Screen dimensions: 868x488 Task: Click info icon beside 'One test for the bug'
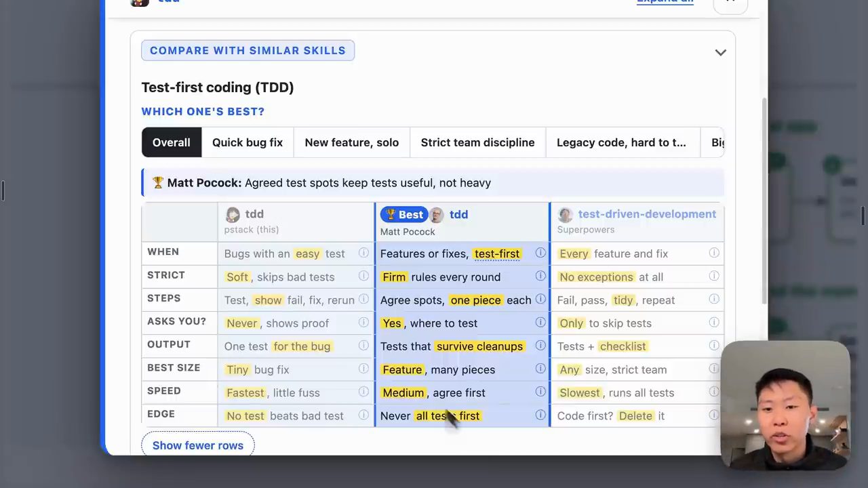coord(363,346)
